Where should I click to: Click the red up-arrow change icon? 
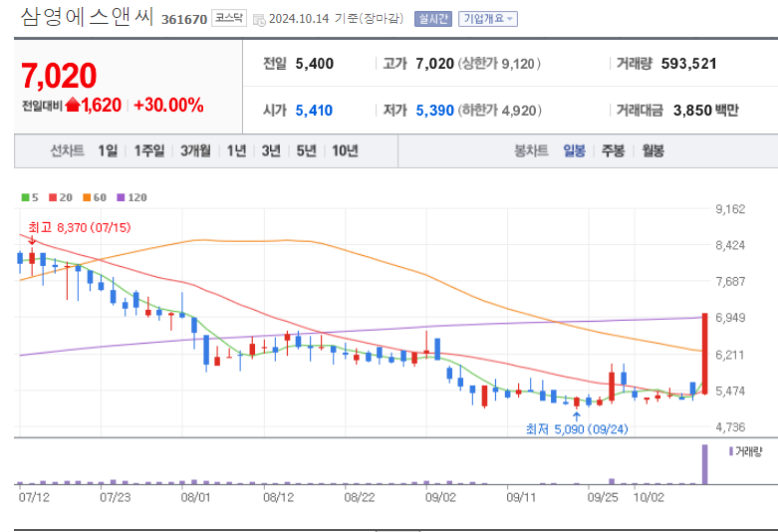click(x=73, y=105)
